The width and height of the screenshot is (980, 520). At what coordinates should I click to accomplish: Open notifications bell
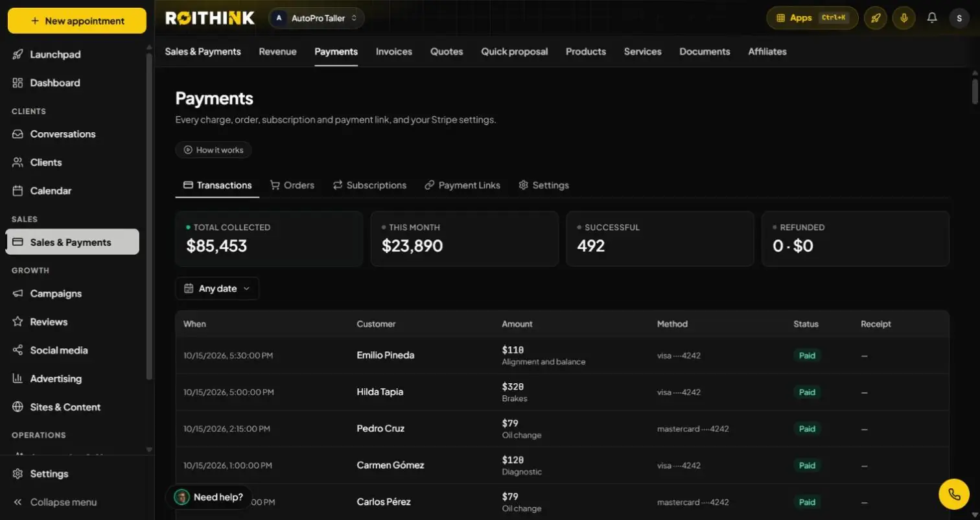coord(932,18)
